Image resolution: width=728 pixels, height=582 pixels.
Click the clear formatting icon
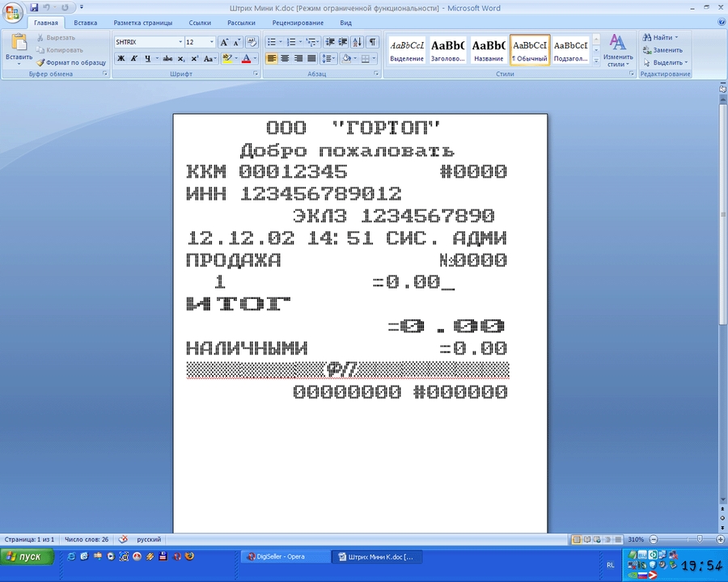click(x=252, y=42)
